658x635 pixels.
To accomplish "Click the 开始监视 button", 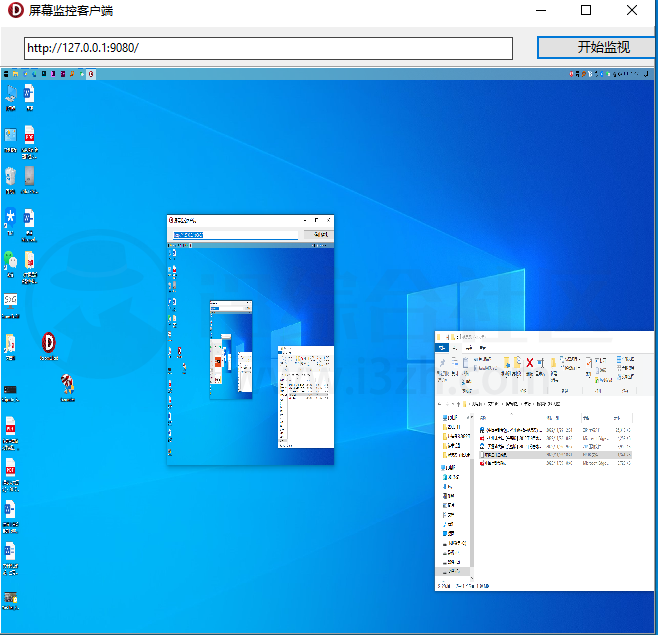I will coord(596,47).
